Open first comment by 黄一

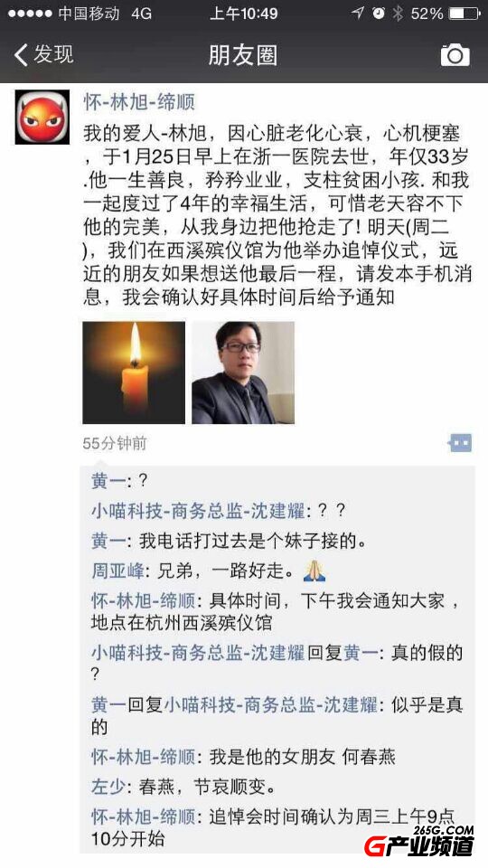pyautogui.click(x=119, y=480)
